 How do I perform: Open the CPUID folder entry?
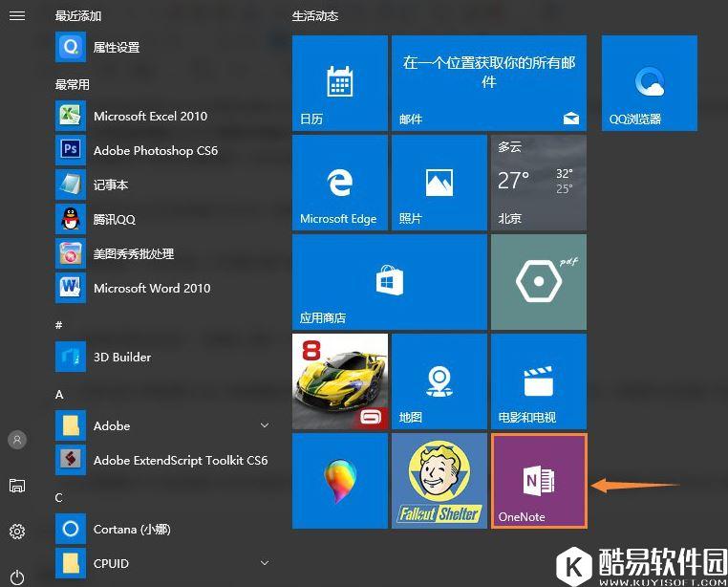point(162,563)
